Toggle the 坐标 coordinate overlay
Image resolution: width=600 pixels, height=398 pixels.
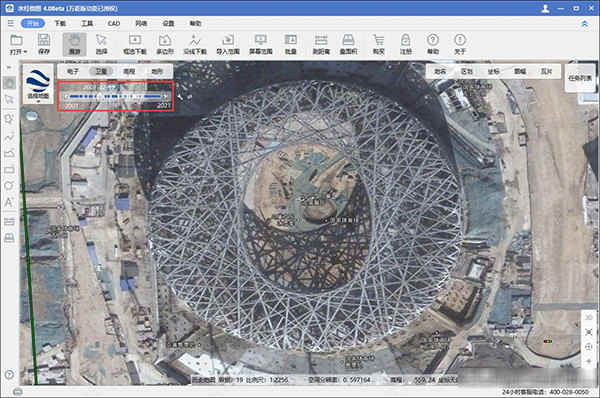coord(494,71)
